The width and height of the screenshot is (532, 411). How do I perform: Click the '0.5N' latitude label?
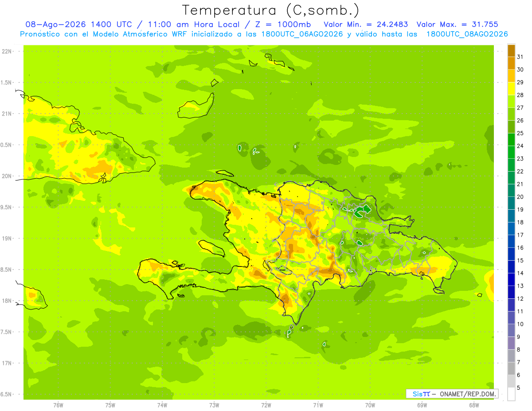pyautogui.click(x=7, y=145)
